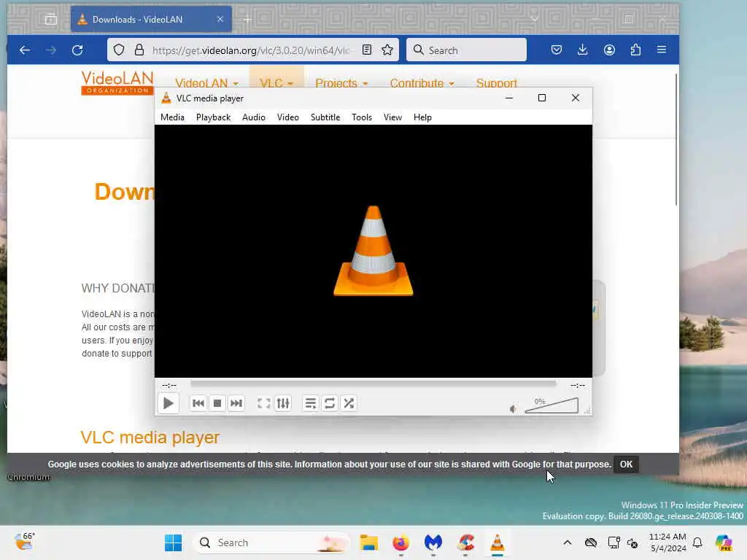The height and width of the screenshot is (560, 747).
Task: Open the volume muted tray icon
Action: pos(632,542)
